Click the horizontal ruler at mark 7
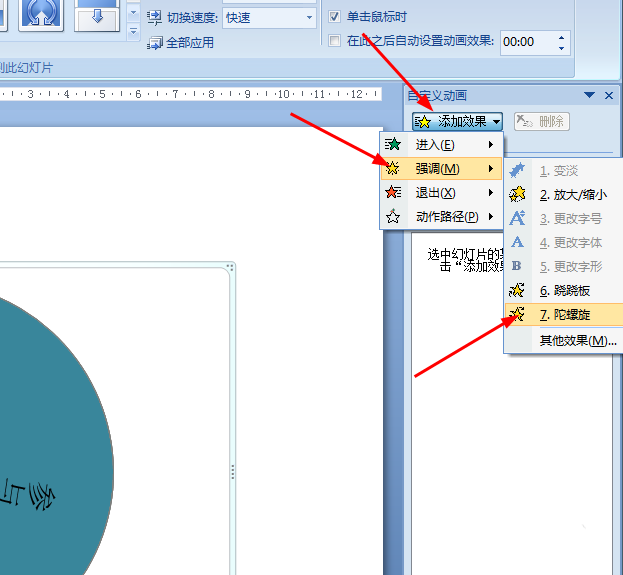Image resolution: width=623 pixels, height=575 pixels. (175, 94)
